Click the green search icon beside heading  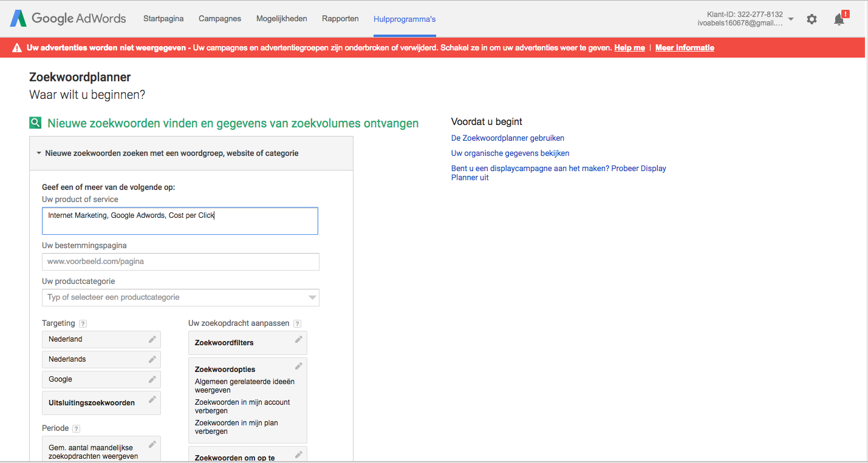[x=35, y=123]
